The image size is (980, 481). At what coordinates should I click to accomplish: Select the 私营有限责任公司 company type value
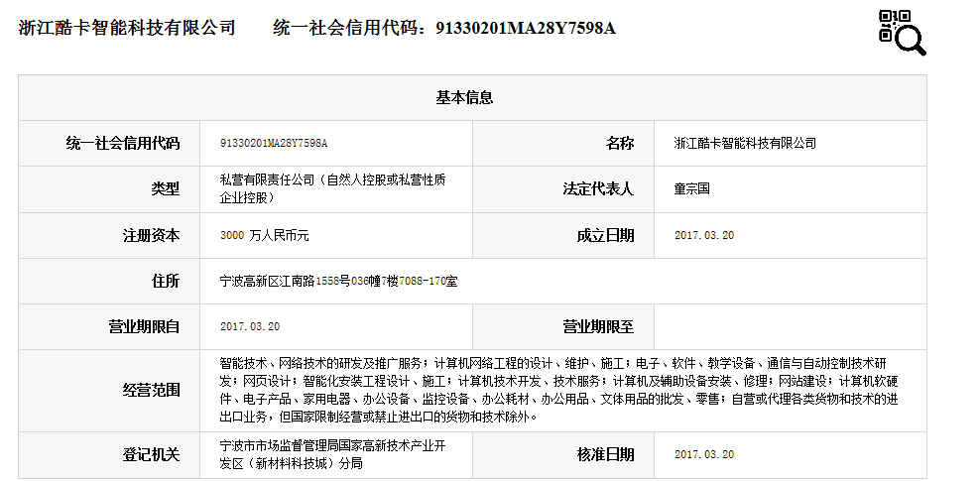332,188
